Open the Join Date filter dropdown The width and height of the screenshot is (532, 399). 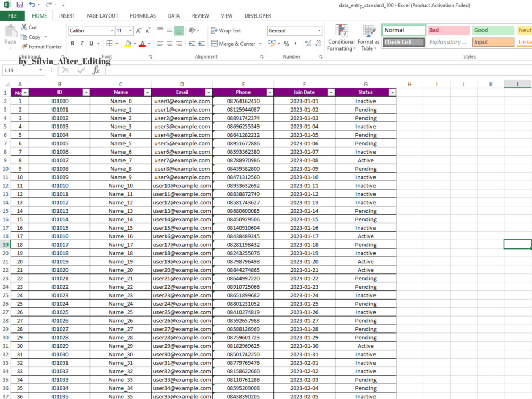coord(331,92)
